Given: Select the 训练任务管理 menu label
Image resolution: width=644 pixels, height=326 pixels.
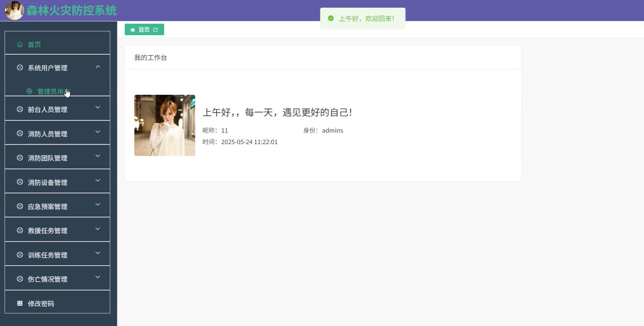Looking at the screenshot, I should [47, 255].
